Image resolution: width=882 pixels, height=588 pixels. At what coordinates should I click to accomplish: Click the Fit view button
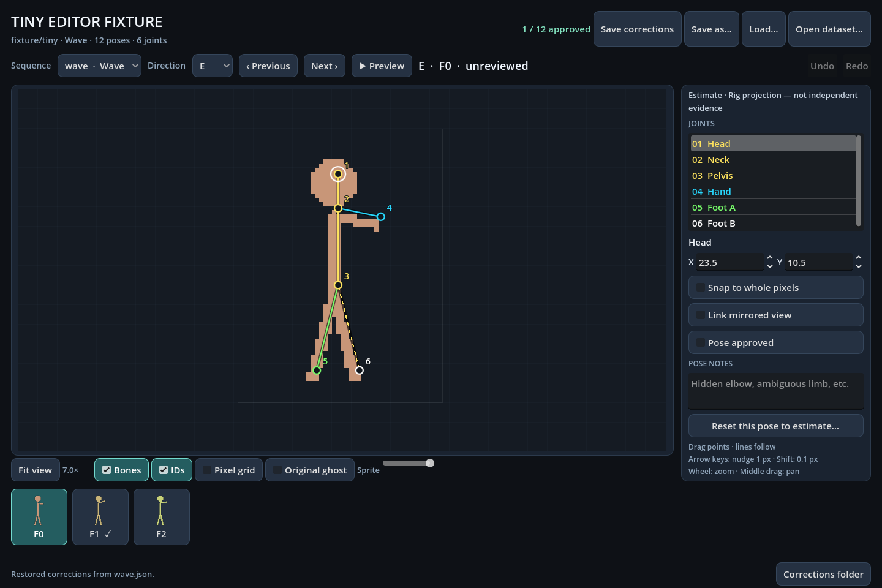point(36,470)
